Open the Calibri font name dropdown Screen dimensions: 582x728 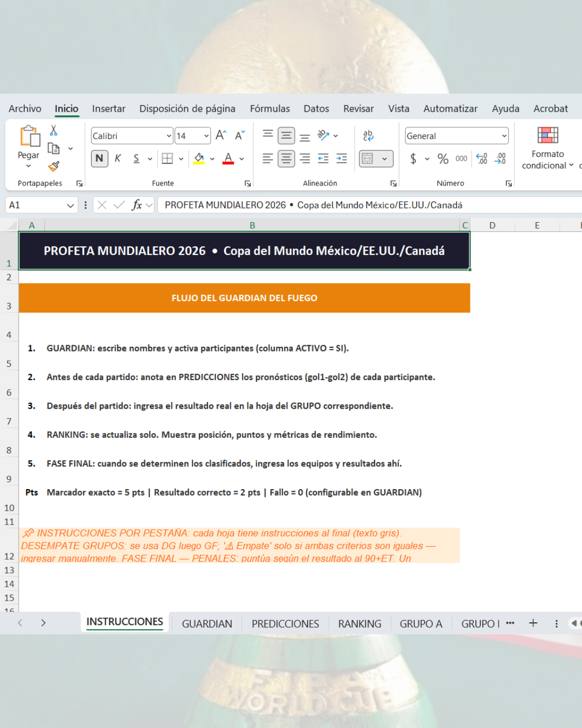169,136
